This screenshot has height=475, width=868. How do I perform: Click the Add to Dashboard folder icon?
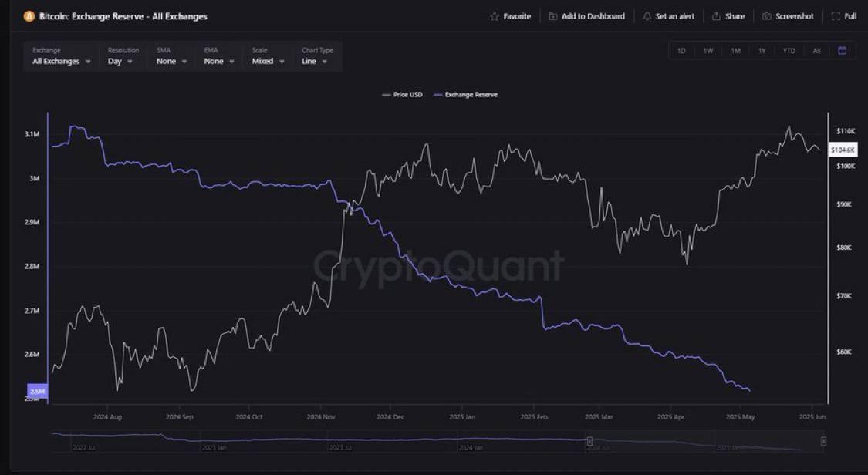(x=553, y=16)
